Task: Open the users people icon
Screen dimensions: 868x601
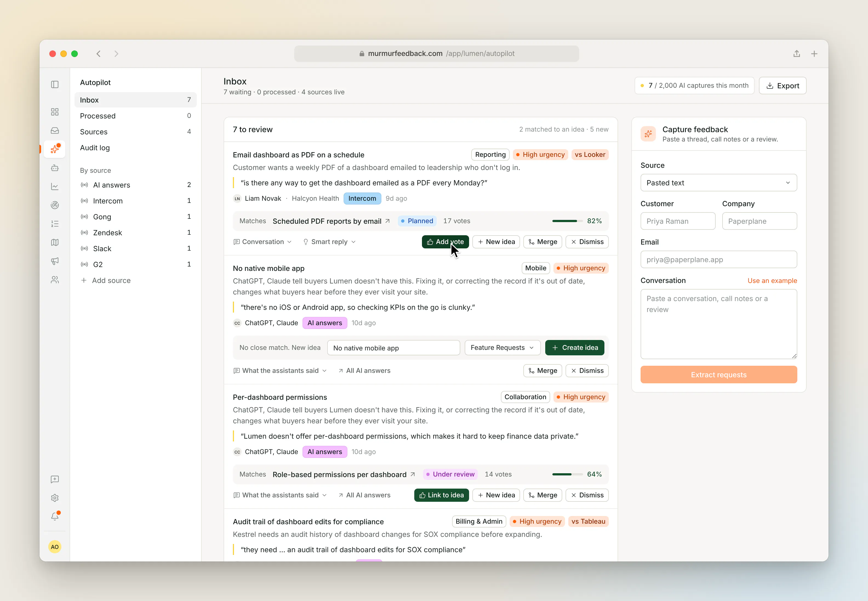Action: 55,280
